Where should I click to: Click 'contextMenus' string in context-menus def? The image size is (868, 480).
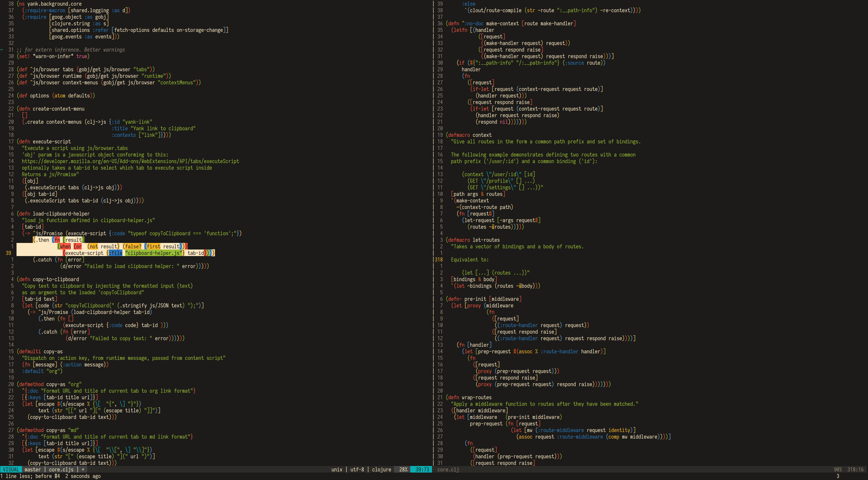coord(176,83)
